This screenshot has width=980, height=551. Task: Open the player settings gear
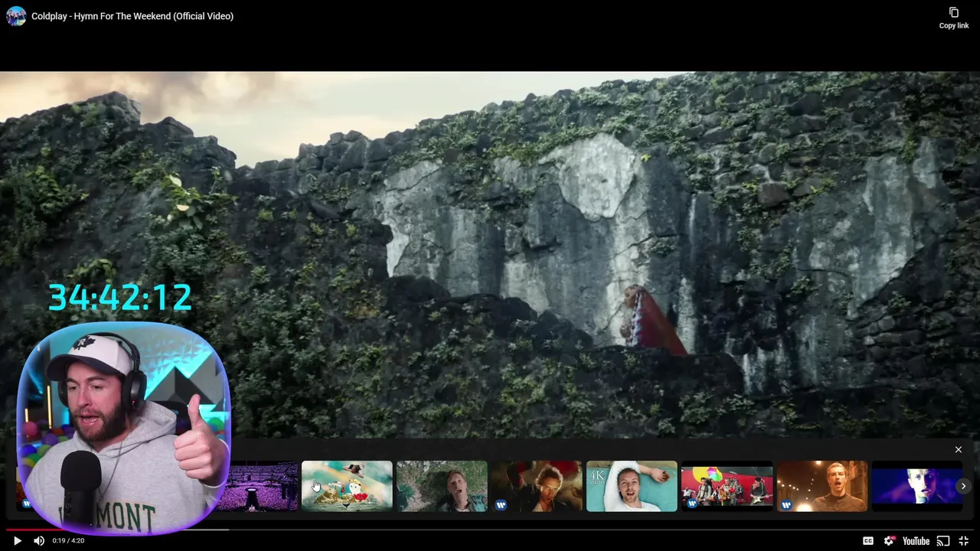890,541
